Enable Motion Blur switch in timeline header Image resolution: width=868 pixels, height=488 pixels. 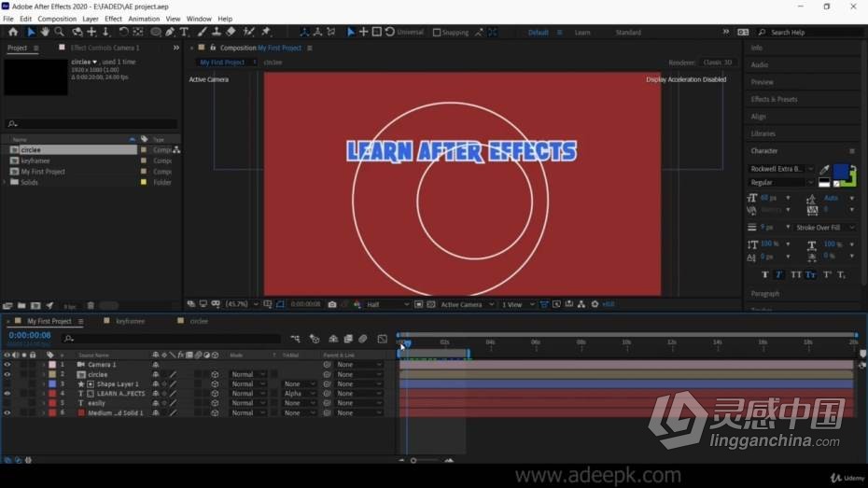click(362, 339)
